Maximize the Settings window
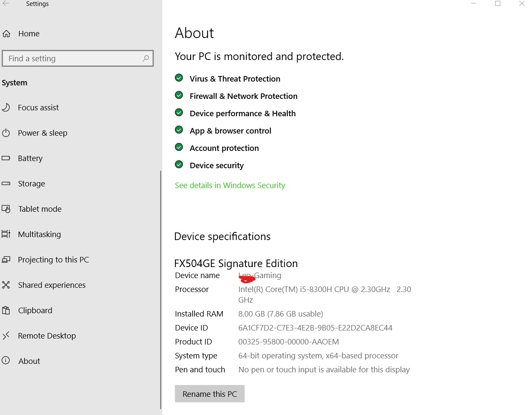 pos(498,3)
